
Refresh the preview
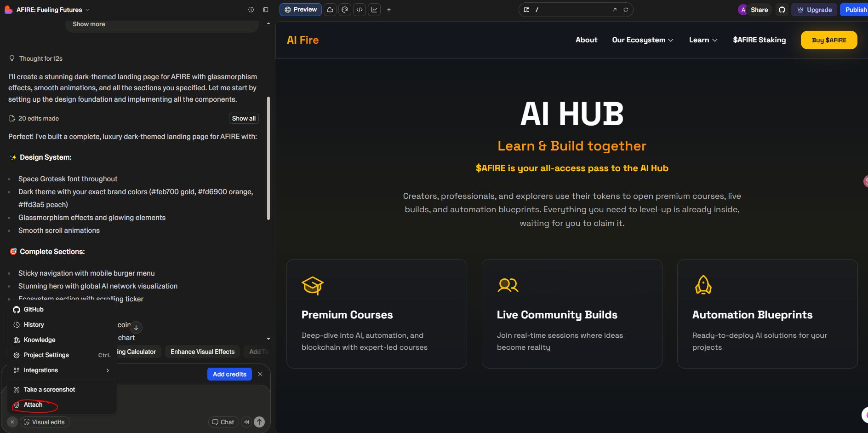(x=626, y=10)
